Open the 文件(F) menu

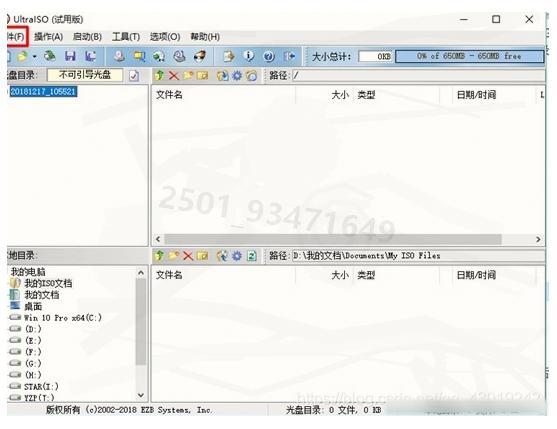(16, 37)
